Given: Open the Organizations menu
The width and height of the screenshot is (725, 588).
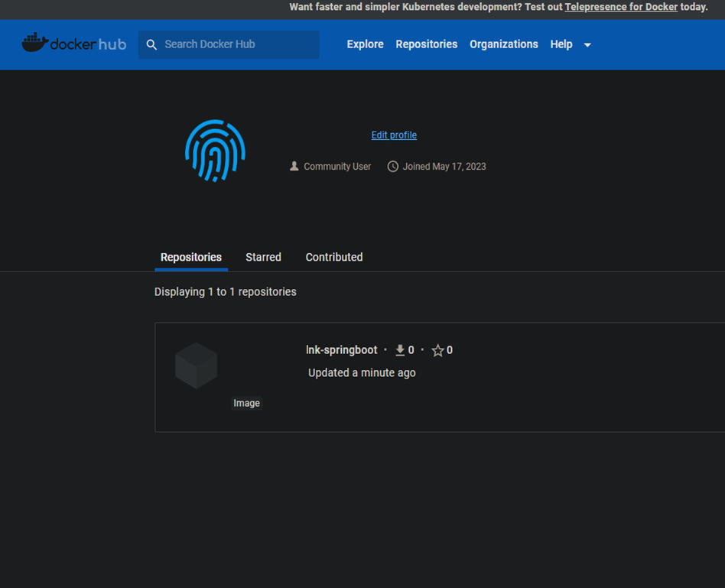Looking at the screenshot, I should pos(503,44).
